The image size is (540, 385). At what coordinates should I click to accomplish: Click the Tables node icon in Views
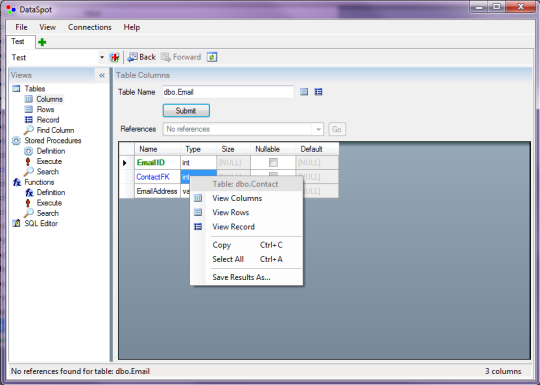tap(16, 89)
